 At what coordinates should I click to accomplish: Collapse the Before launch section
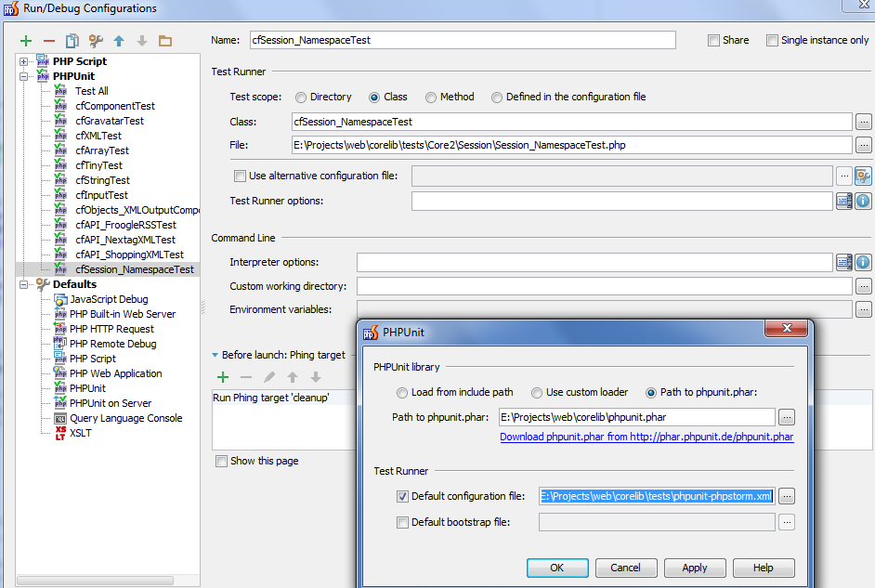[x=215, y=355]
